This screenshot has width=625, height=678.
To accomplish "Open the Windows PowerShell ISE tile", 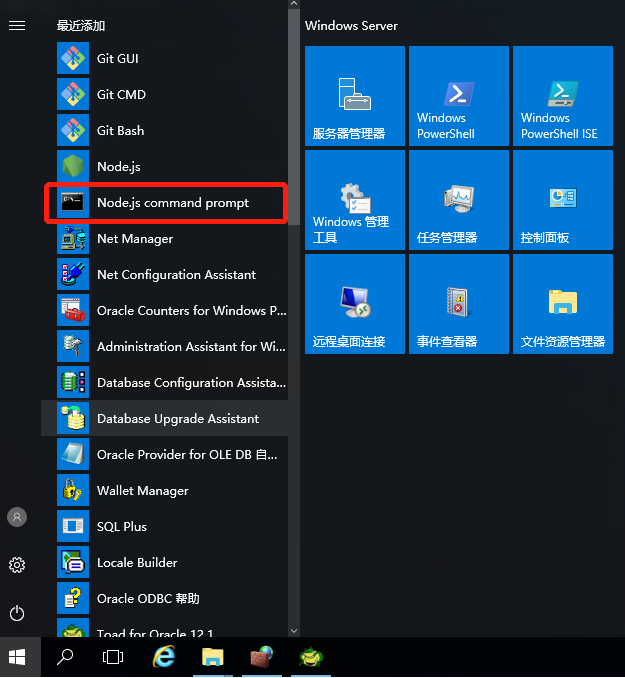I will point(562,96).
